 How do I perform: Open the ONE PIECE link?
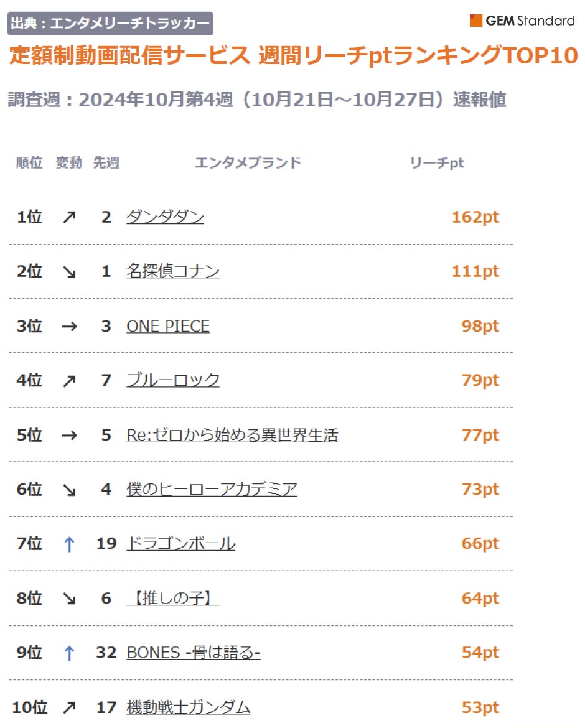click(168, 326)
